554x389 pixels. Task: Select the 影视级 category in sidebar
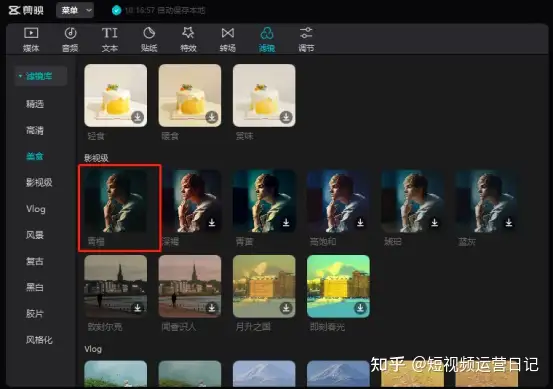point(39,182)
